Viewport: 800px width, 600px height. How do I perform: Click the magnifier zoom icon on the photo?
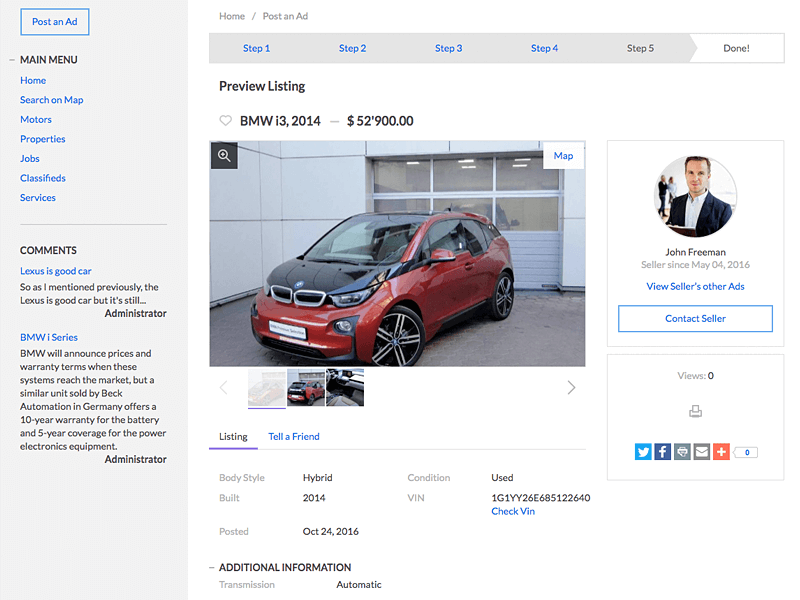click(x=224, y=156)
